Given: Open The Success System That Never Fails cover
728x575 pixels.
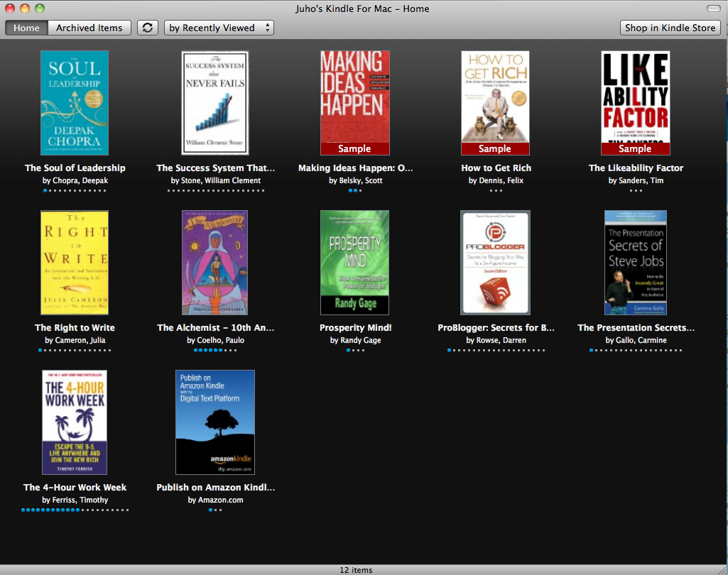Looking at the screenshot, I should click(x=215, y=102).
